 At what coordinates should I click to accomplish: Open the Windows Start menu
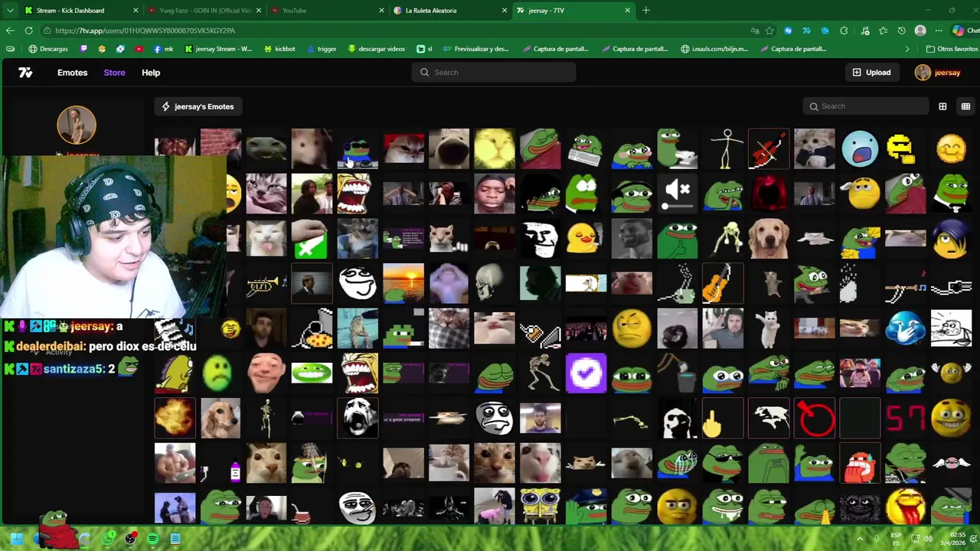(x=16, y=539)
